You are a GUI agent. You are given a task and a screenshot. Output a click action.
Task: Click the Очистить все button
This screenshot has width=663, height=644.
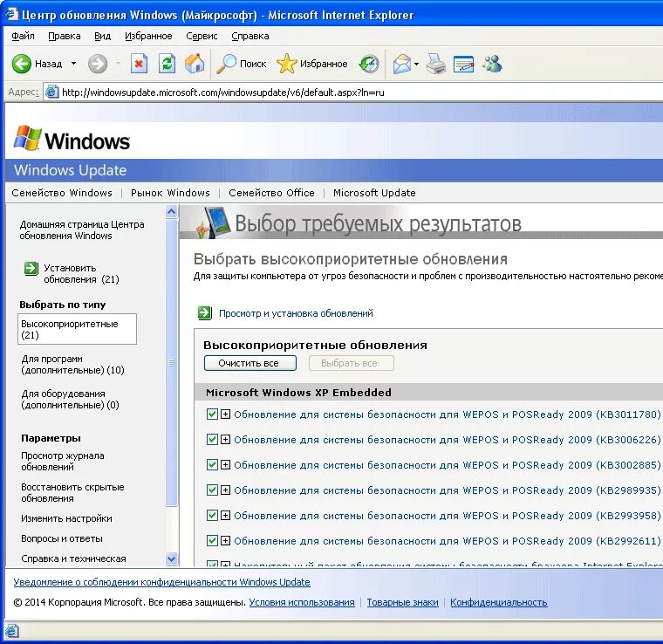pos(249,363)
